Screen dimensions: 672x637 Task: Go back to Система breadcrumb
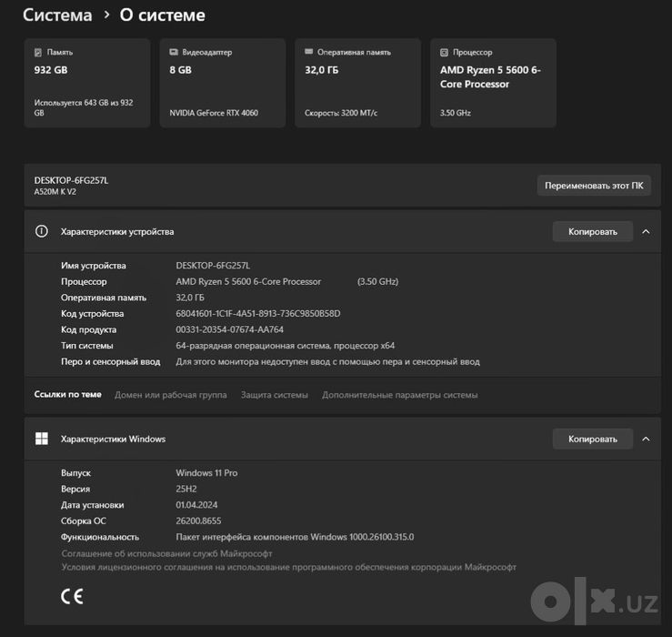point(57,15)
